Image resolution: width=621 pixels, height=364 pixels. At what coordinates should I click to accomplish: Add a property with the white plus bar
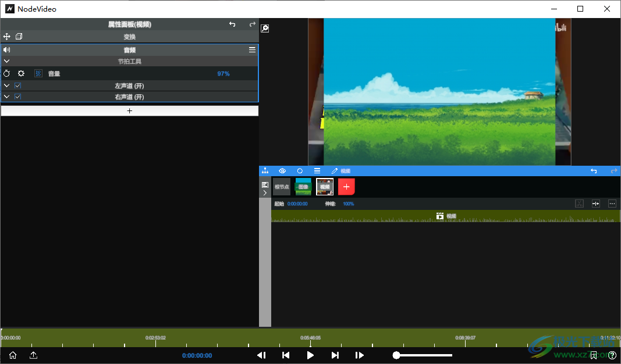[130, 111]
